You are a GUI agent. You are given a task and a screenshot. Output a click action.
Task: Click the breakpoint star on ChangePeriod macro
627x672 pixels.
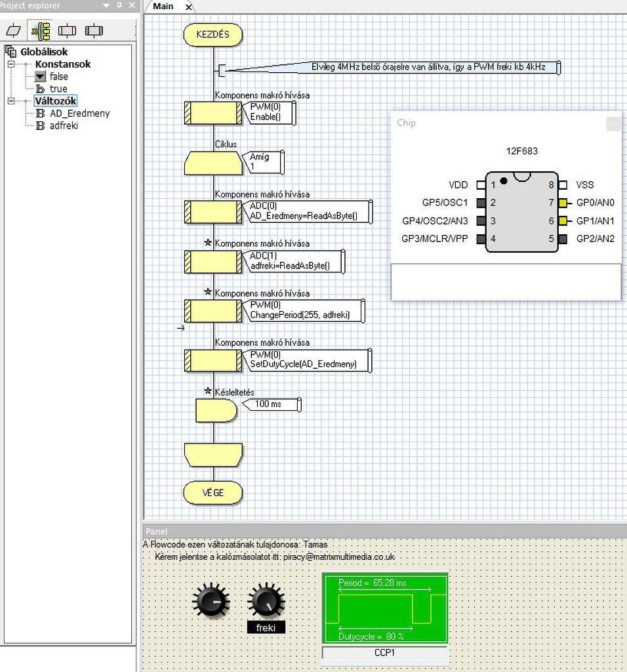208,292
